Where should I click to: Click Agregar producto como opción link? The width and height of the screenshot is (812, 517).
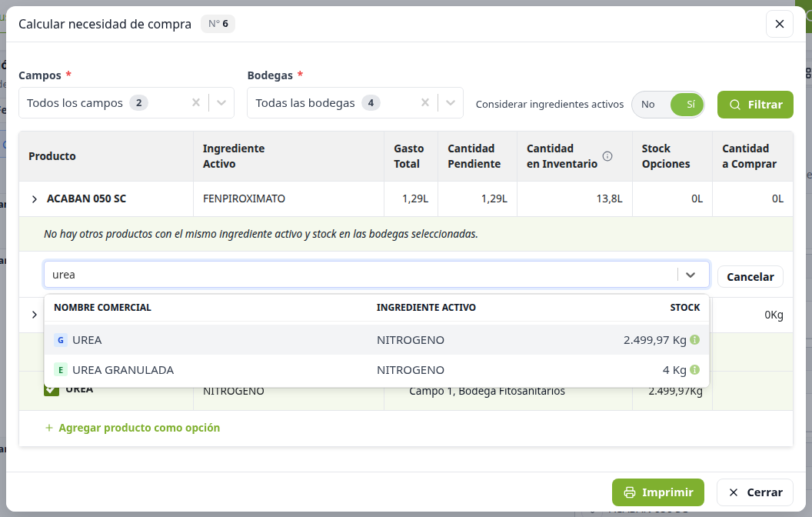pyautogui.click(x=132, y=428)
